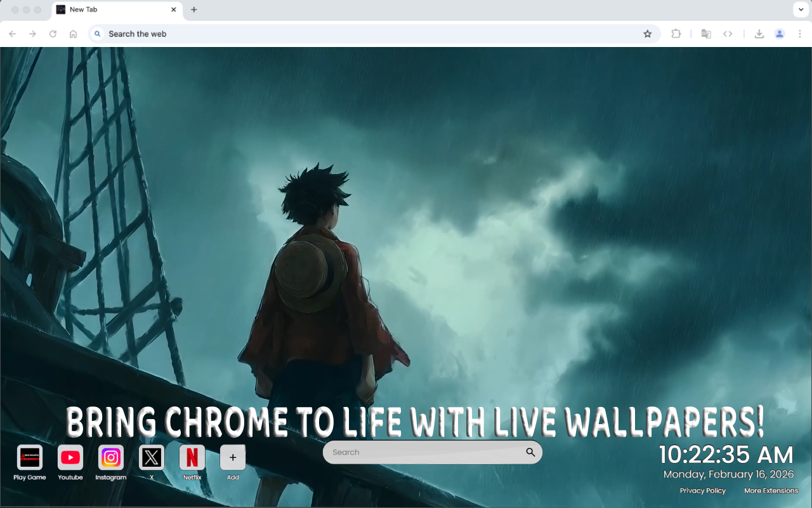Open the browser home page
This screenshot has width=812, height=508.
74,34
